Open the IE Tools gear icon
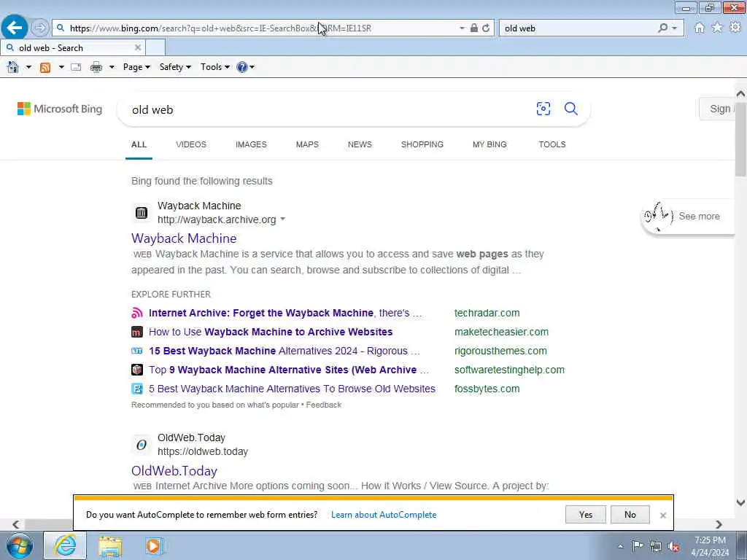The width and height of the screenshot is (747, 560). [735, 28]
